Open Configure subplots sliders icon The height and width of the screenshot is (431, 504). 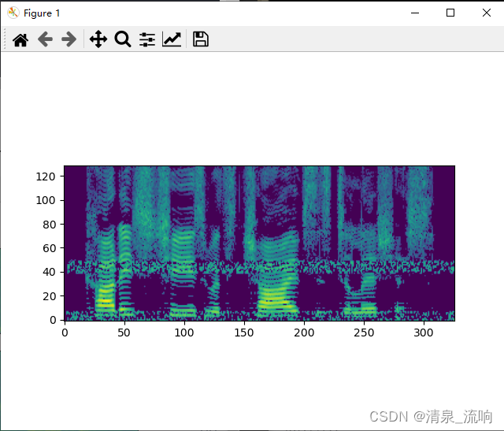[147, 39]
